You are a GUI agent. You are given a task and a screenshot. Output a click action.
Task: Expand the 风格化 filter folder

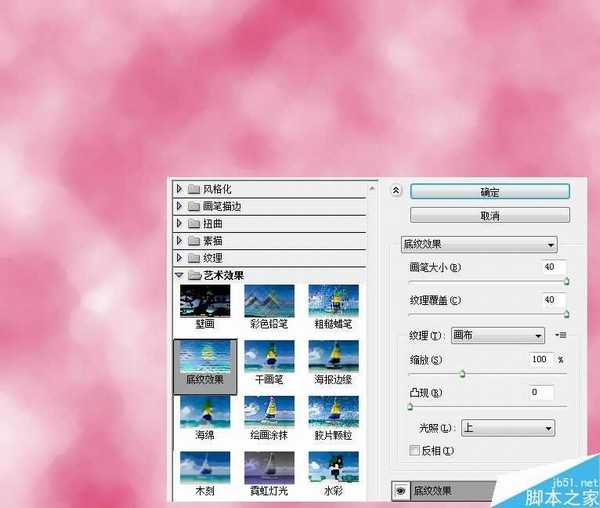(179, 189)
